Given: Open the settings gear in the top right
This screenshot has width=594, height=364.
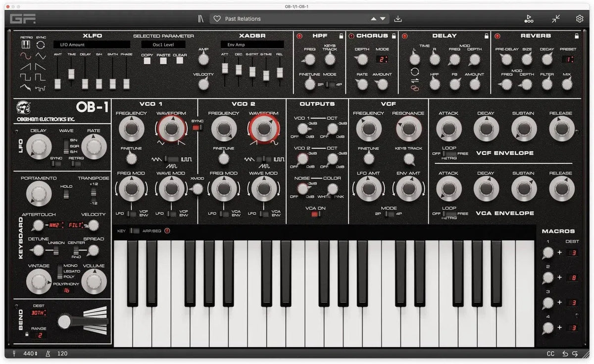Looking at the screenshot, I should pyautogui.click(x=579, y=18).
